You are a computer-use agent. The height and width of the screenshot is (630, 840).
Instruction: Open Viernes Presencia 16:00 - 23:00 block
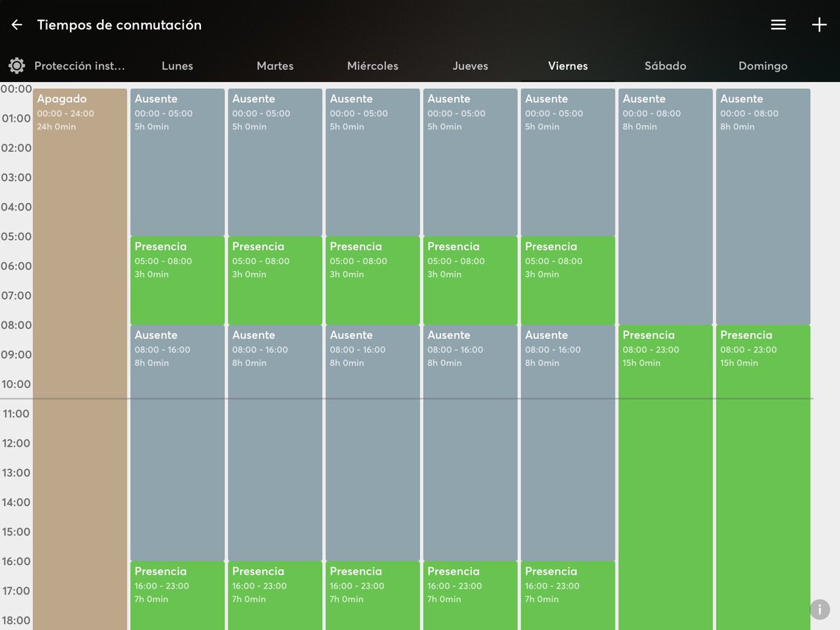tap(568, 596)
